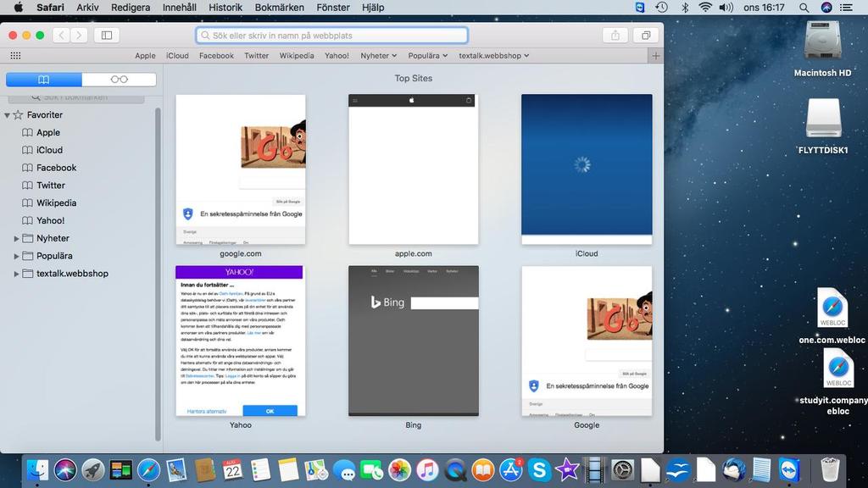Open Yahoo! bookmark in sidebar
The image size is (868, 488).
coord(50,221)
